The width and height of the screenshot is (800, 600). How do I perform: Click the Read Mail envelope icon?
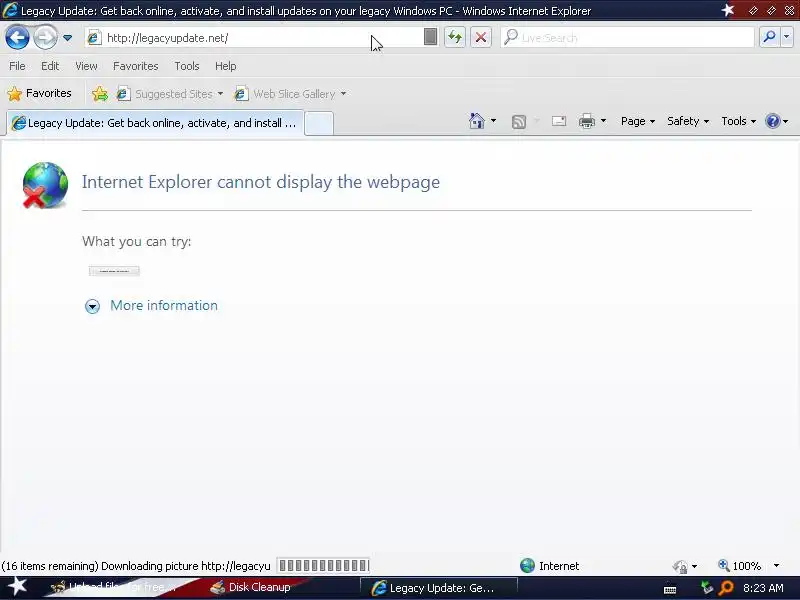(559, 121)
